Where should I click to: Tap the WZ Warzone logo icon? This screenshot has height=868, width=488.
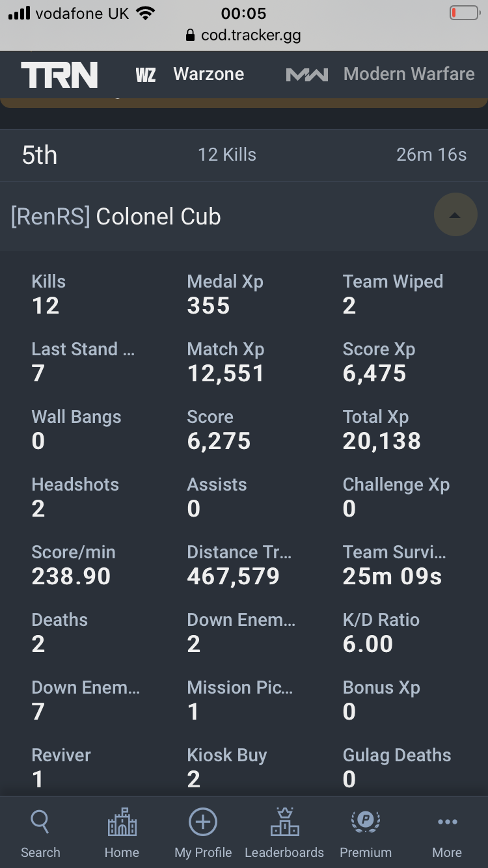146,75
